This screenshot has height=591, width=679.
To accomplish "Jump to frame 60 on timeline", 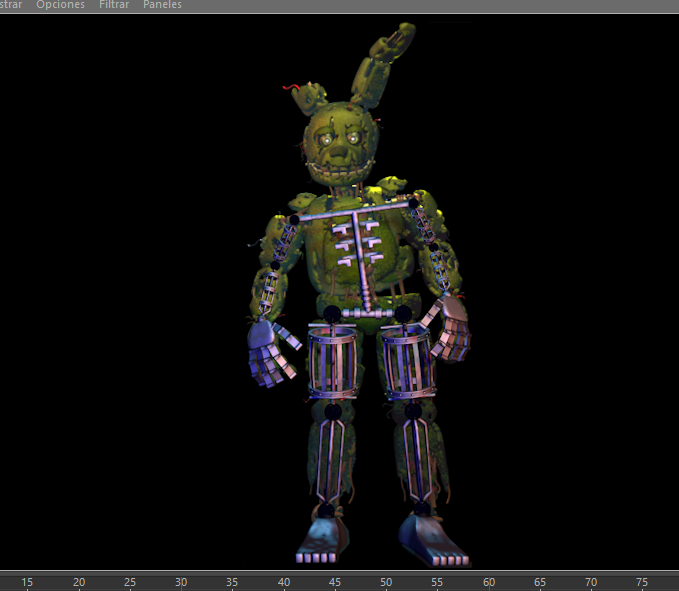I will 489,582.
